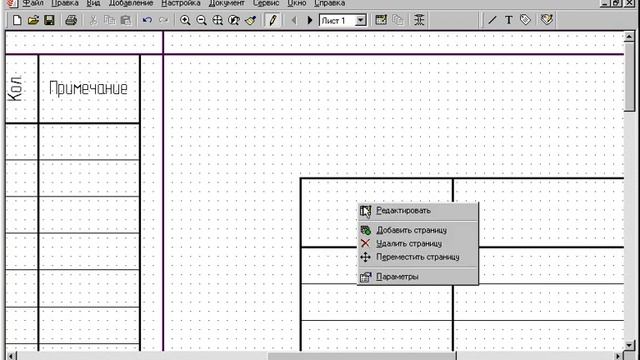Select Переместить страницу from the context menu
The height and width of the screenshot is (360, 640).
(418, 257)
